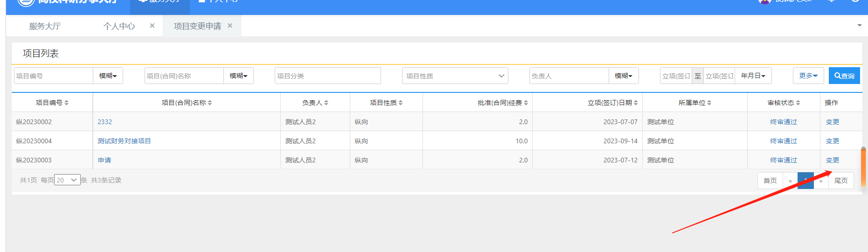Open the 测试财务对接项目 project link
The height and width of the screenshot is (252, 868).
(x=124, y=141)
